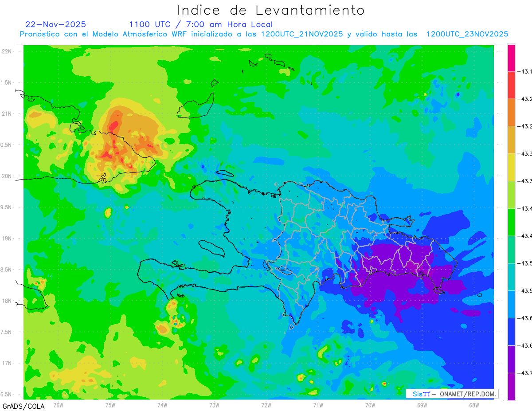Pick the light blue swatch on the color bar
This screenshot has width=532, height=411.
[511, 305]
